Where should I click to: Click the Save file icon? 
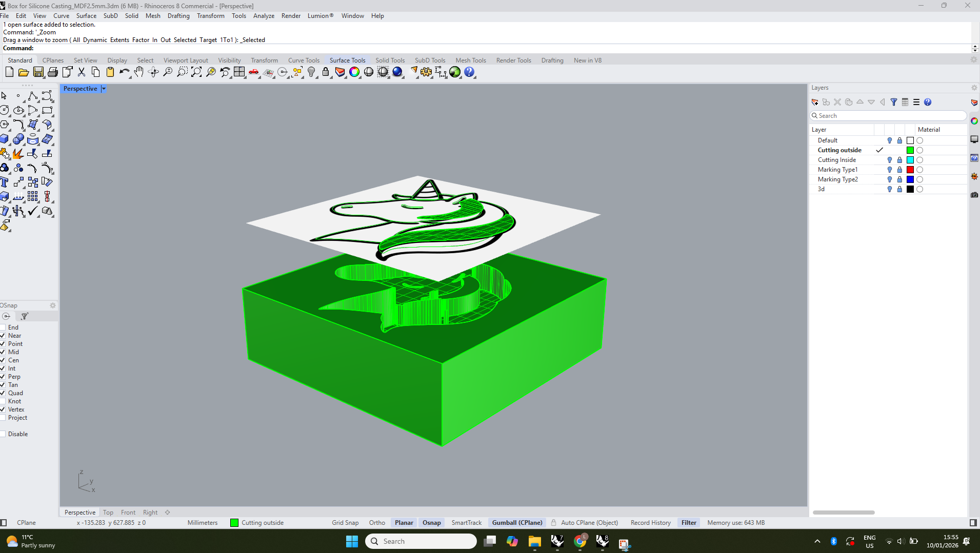(x=38, y=72)
